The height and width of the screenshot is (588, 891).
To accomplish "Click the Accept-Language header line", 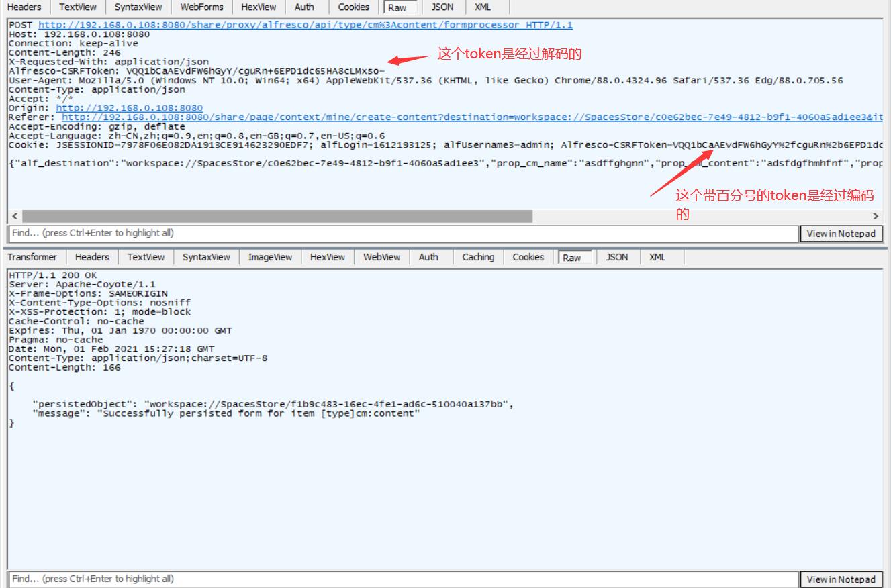I will [x=197, y=136].
